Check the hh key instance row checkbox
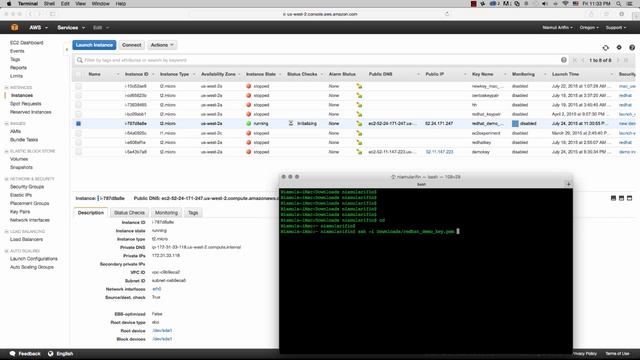The image size is (640, 360). [78, 105]
